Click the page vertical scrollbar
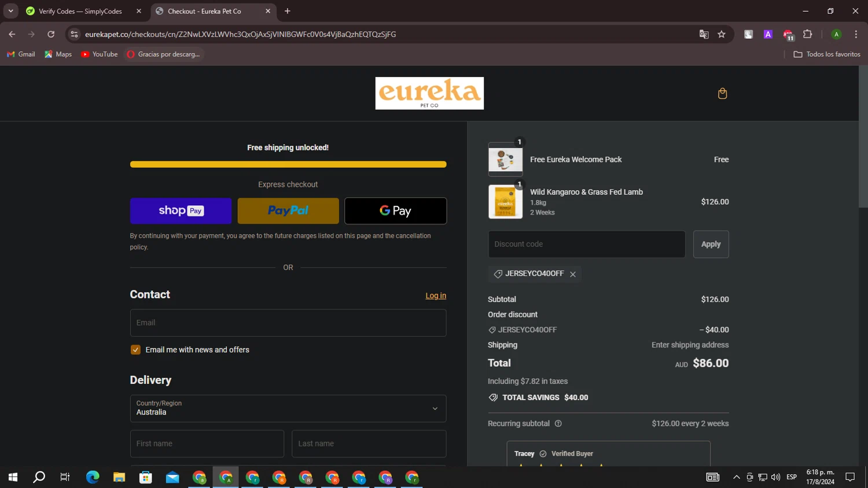 (863, 137)
